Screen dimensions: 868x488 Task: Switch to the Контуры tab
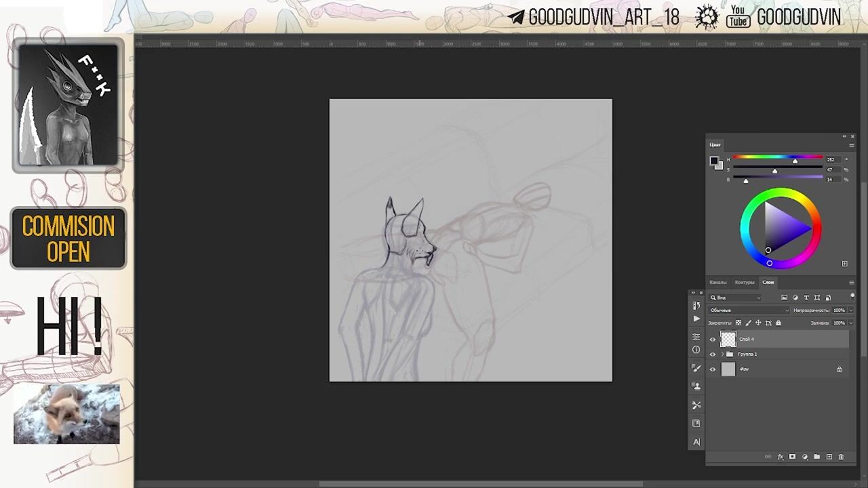pyautogui.click(x=744, y=282)
